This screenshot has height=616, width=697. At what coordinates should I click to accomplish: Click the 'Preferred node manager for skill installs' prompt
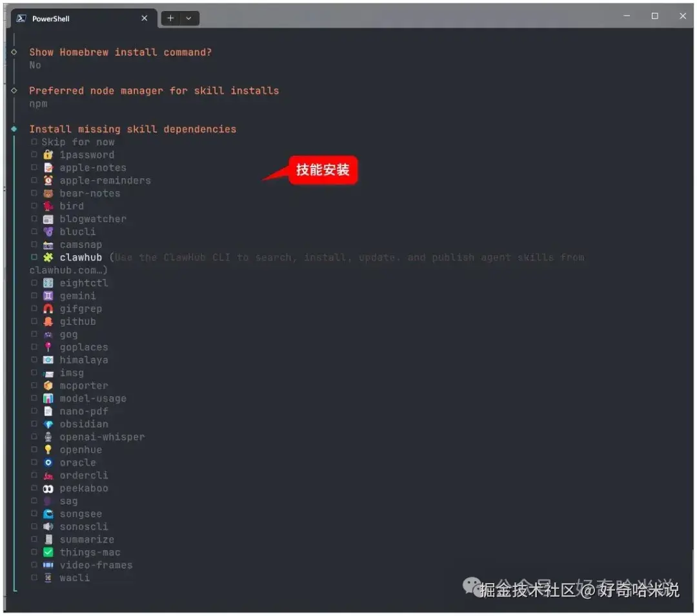pos(154,91)
